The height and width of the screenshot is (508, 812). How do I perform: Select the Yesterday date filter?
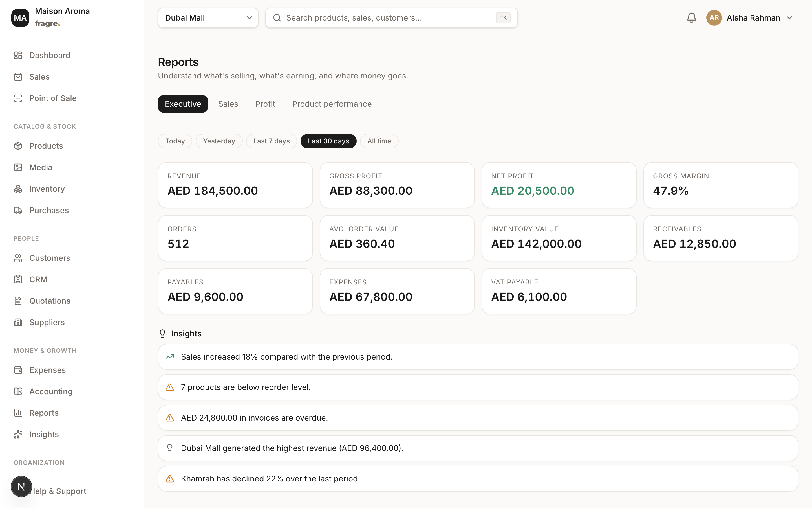pyautogui.click(x=219, y=141)
